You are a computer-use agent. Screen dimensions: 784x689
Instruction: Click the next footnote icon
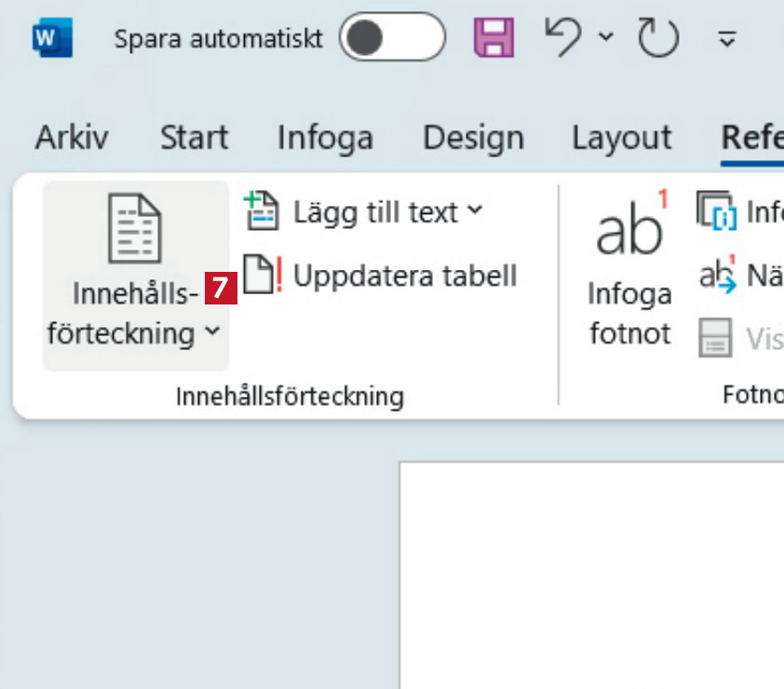click(x=718, y=276)
